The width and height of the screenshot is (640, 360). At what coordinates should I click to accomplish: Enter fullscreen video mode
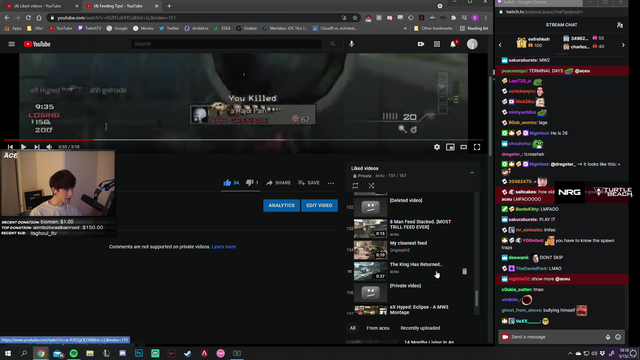tap(477, 147)
